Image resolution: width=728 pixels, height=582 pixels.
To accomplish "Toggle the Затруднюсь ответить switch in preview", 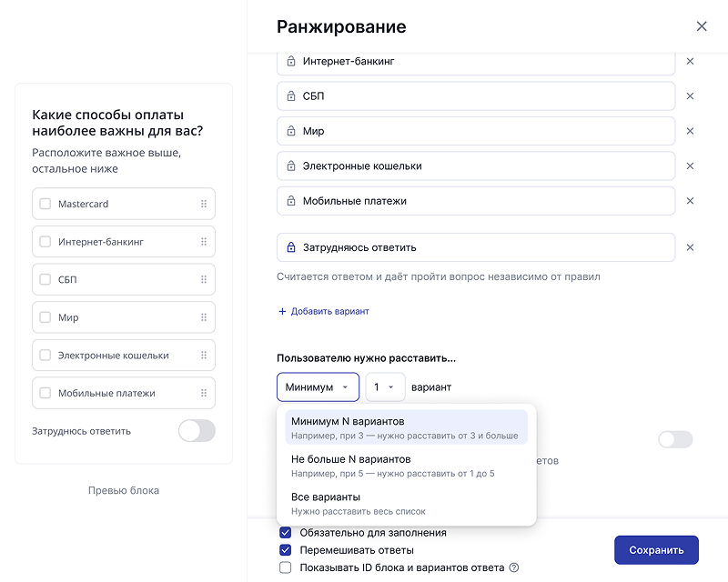I will click(197, 430).
